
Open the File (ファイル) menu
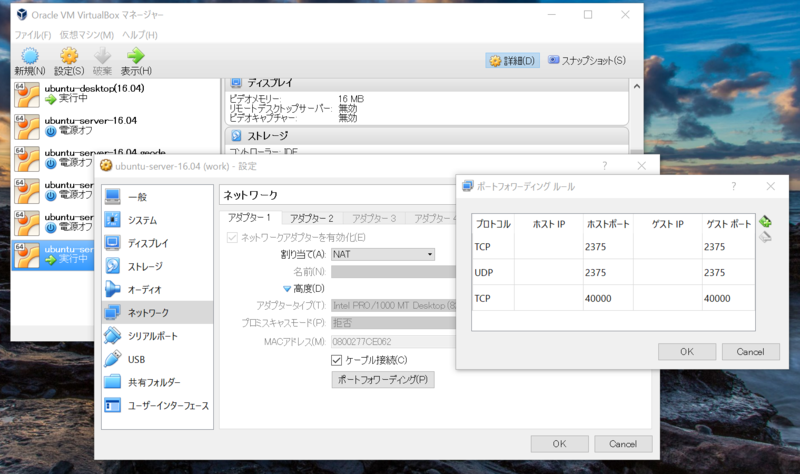tap(33, 35)
